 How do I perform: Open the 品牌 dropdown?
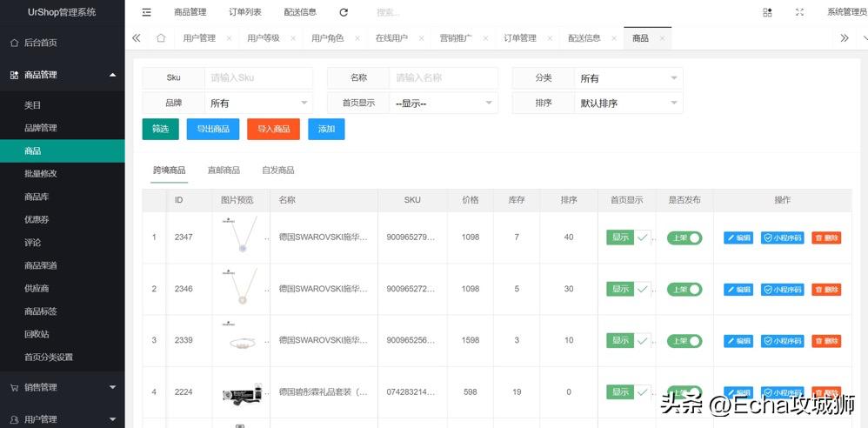(258, 103)
